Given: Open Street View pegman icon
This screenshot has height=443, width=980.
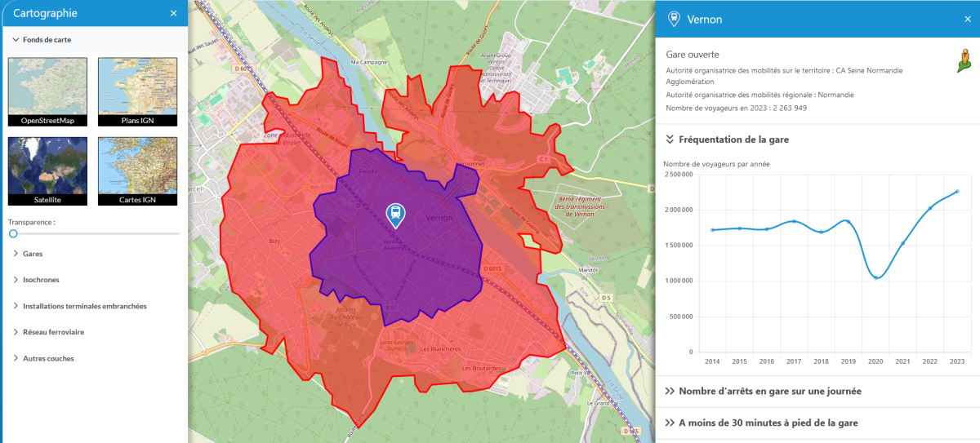Looking at the screenshot, I should tap(964, 61).
